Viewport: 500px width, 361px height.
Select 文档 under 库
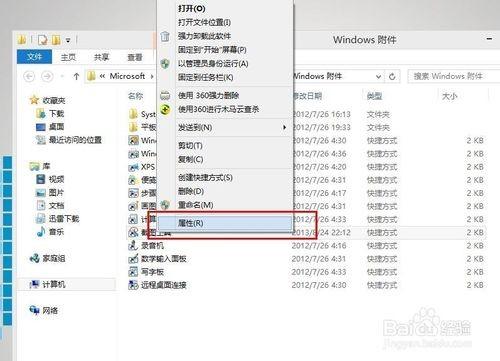coord(56,206)
